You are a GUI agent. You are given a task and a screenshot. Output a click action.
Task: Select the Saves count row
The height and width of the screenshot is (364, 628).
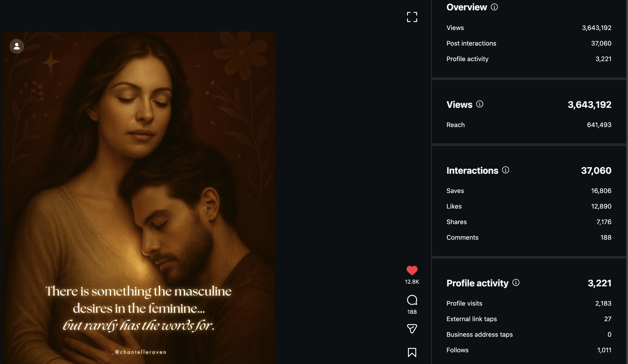(529, 191)
